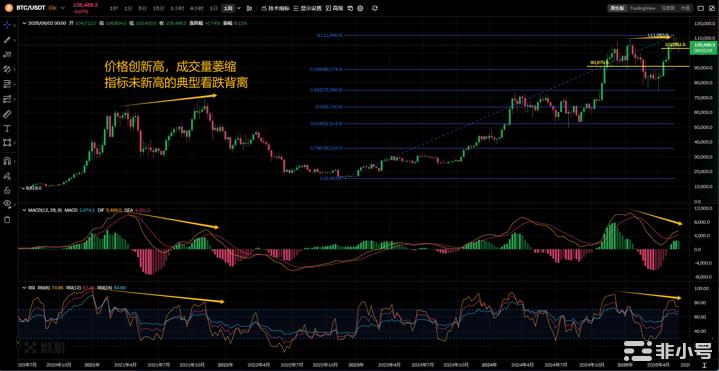The image size is (719, 371).
Task: Collapse the MACD indicator pane chevron
Action: [x=23, y=210]
